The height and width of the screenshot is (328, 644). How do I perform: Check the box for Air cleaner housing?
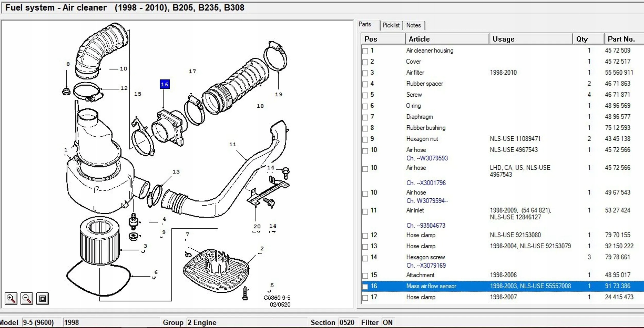point(365,51)
